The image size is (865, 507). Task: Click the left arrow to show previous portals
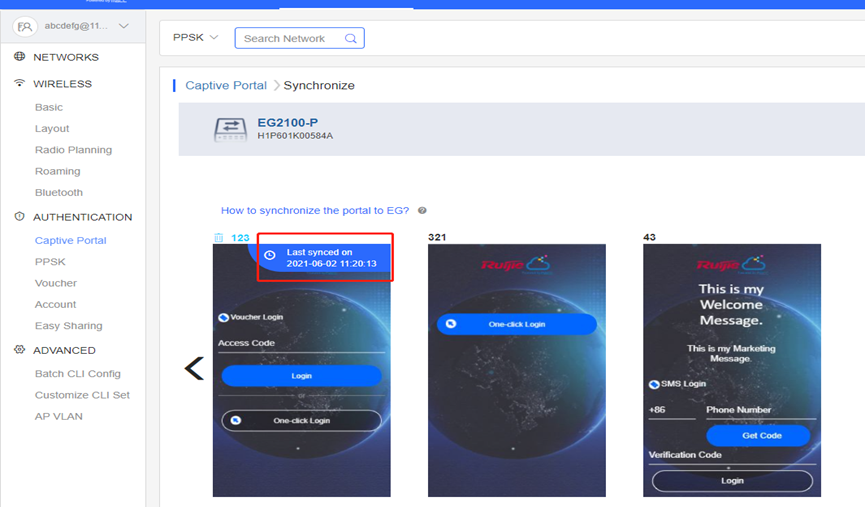194,369
